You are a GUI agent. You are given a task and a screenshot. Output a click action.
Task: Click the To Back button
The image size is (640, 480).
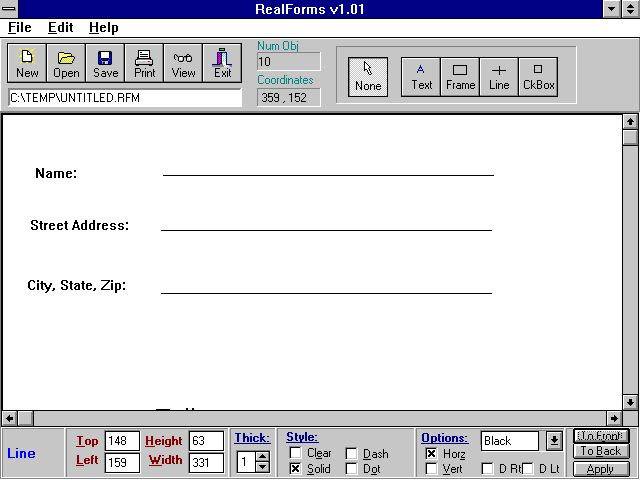coord(601,452)
